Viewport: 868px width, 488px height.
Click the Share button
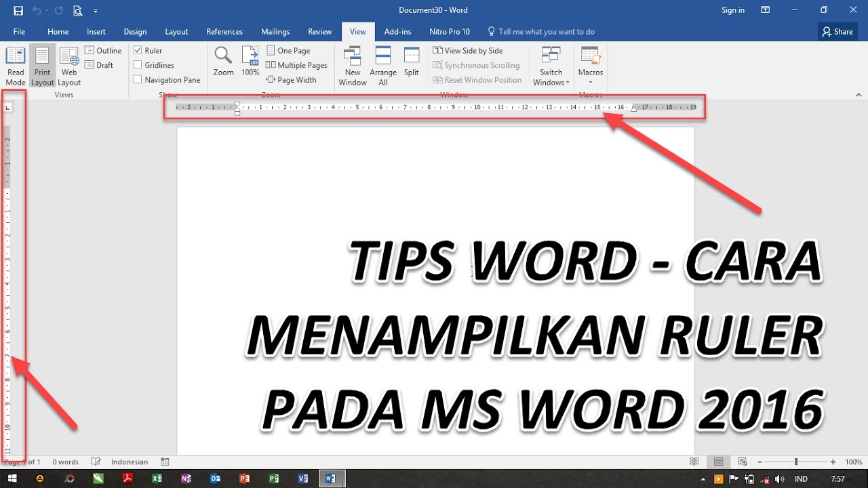click(837, 32)
